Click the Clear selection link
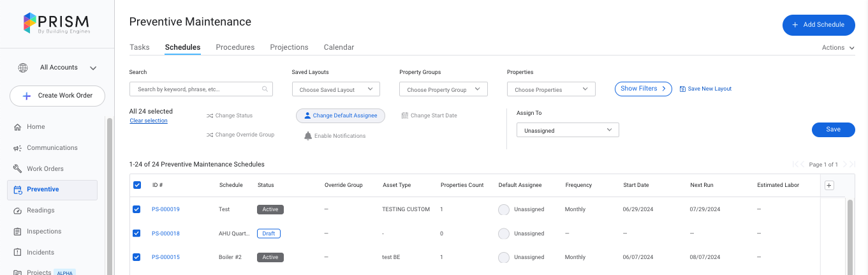 click(148, 121)
